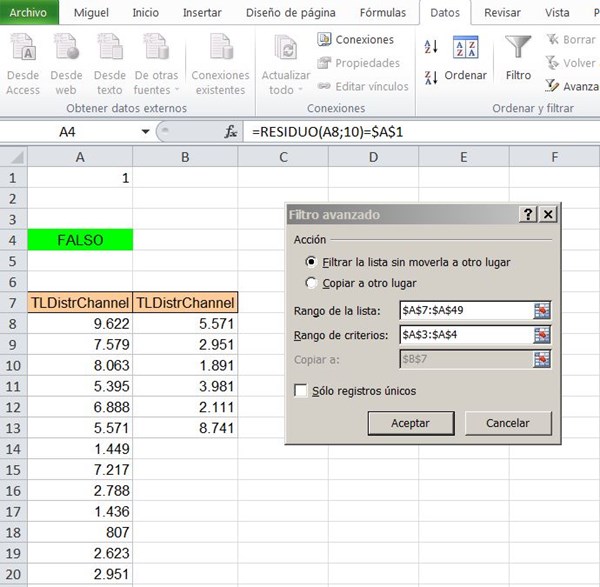Viewport: 600px width, 587px height.
Task: Open the Conexiones button in ribbon
Action: 355,39
